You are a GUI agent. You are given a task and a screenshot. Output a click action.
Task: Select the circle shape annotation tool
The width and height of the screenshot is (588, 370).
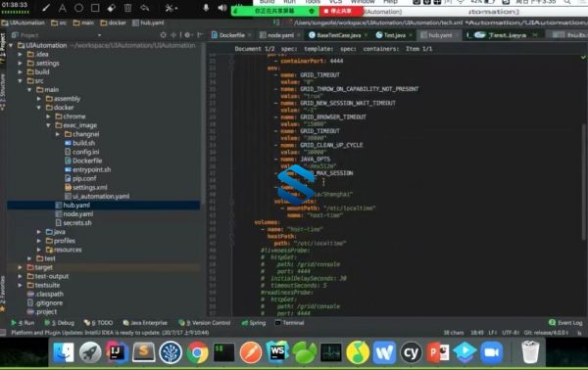coord(78,8)
